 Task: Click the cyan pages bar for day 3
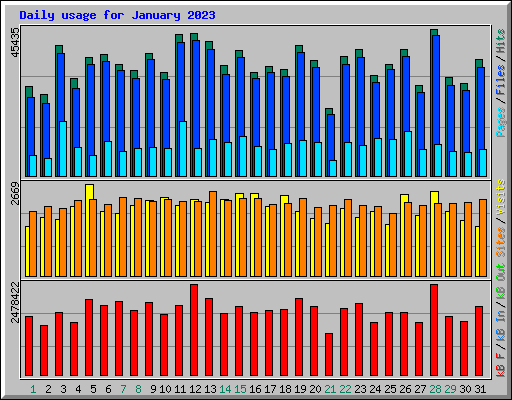pos(63,149)
